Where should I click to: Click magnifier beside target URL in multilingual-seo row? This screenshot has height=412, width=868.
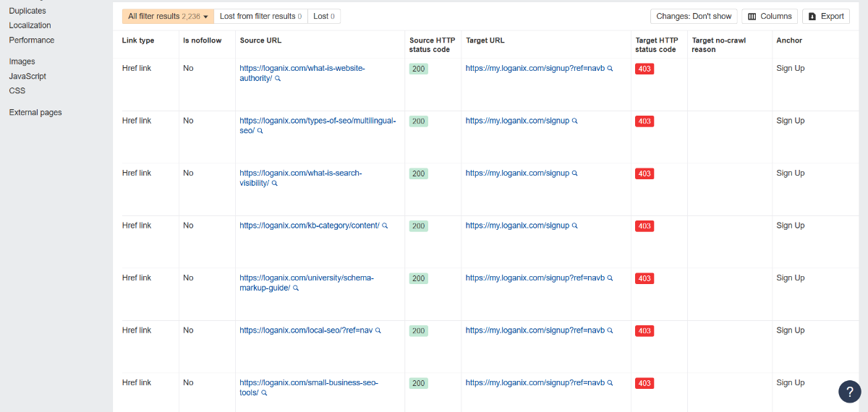575,121
